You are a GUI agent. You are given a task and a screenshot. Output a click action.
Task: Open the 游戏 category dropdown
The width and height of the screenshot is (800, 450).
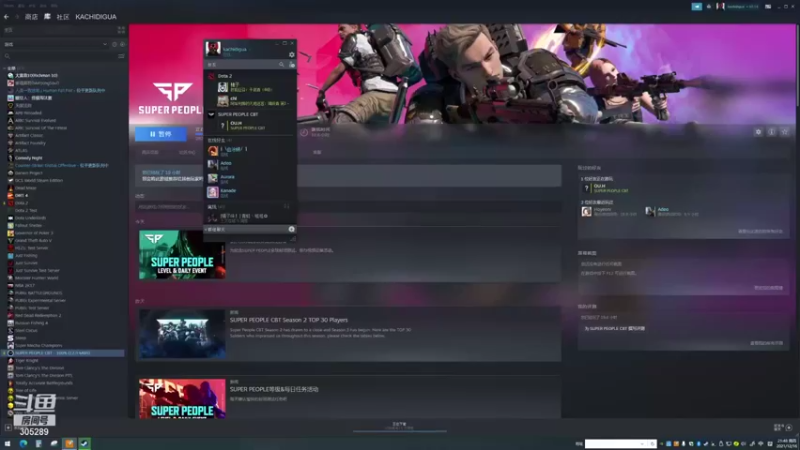55,44
